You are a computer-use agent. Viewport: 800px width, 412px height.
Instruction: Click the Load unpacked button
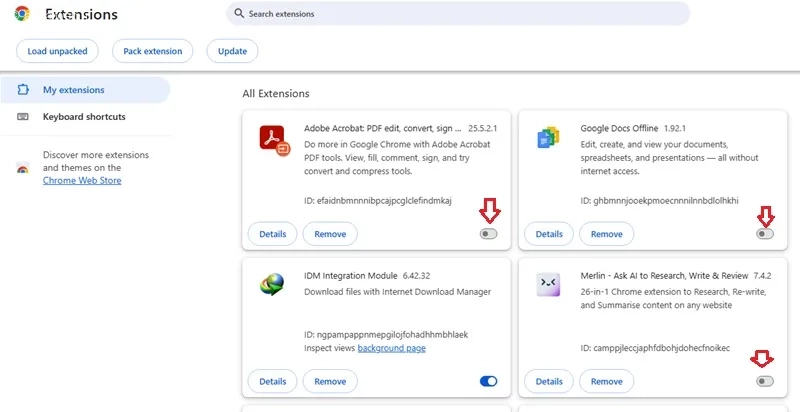57,51
